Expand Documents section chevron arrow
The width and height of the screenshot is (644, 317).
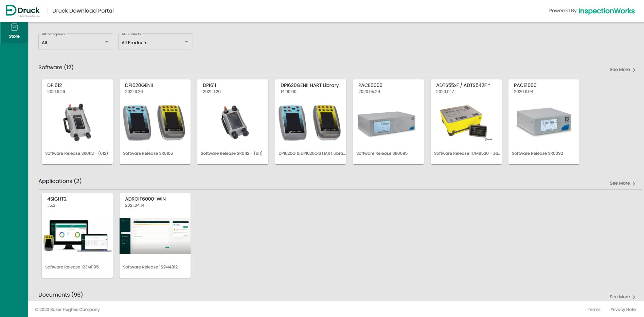[634, 297]
